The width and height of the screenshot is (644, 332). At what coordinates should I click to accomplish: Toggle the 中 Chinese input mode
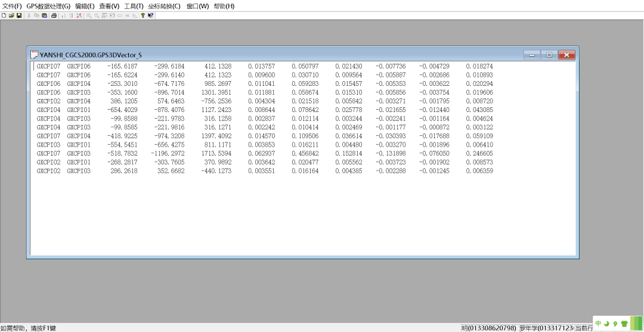[598, 324]
